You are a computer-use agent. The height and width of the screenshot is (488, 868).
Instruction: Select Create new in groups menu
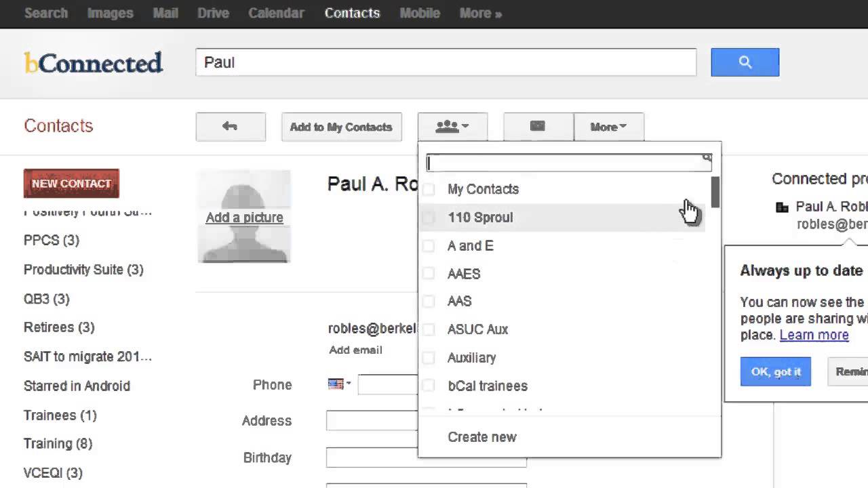(482, 437)
